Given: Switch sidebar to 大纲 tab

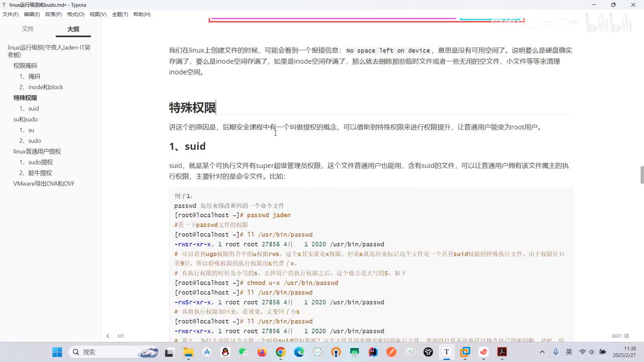Looking at the screenshot, I should point(73,29).
